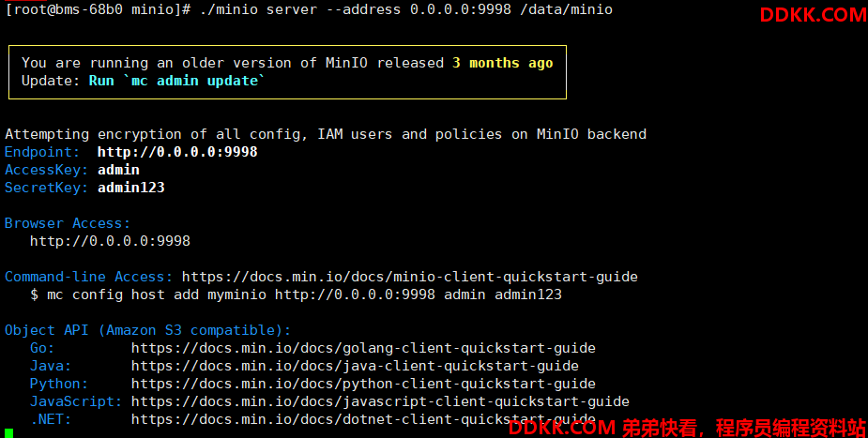Click the AccessKey label
The image size is (868, 438).
pos(47,170)
